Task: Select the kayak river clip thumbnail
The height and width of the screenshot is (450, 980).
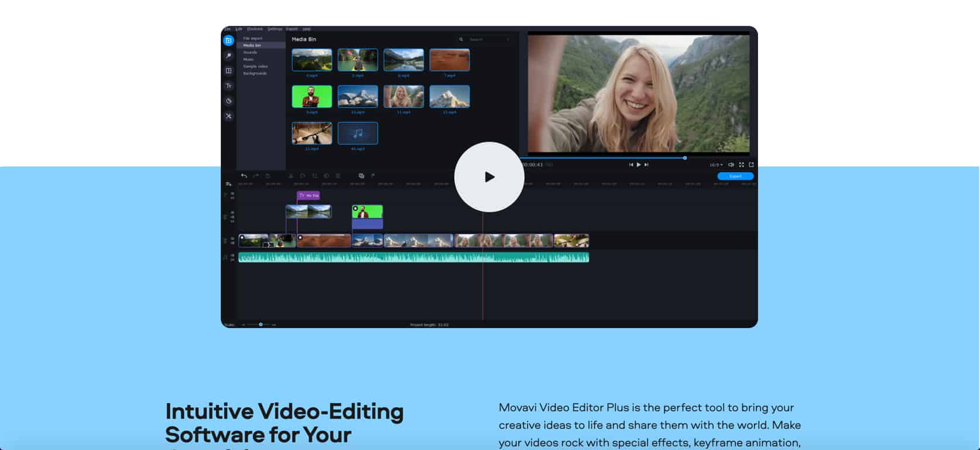Action: tap(358, 60)
